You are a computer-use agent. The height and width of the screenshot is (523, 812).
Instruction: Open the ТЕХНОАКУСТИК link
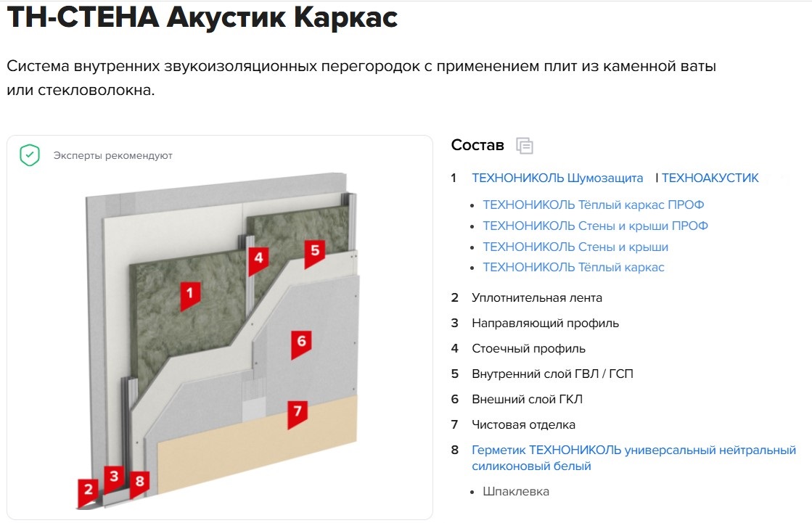click(710, 178)
